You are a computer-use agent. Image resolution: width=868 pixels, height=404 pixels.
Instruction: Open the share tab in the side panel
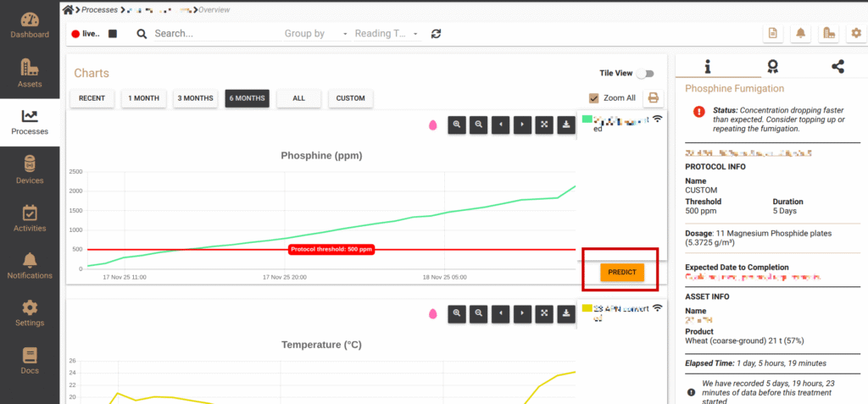pyautogui.click(x=837, y=66)
